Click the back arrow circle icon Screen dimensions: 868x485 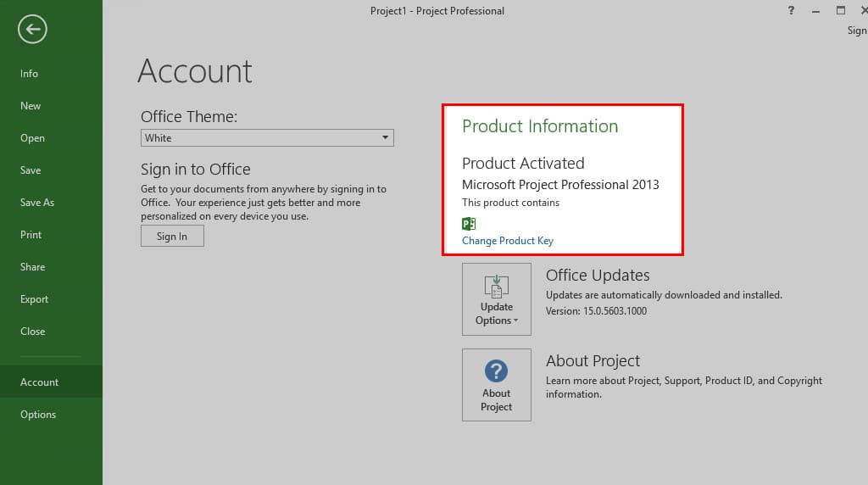click(x=32, y=29)
